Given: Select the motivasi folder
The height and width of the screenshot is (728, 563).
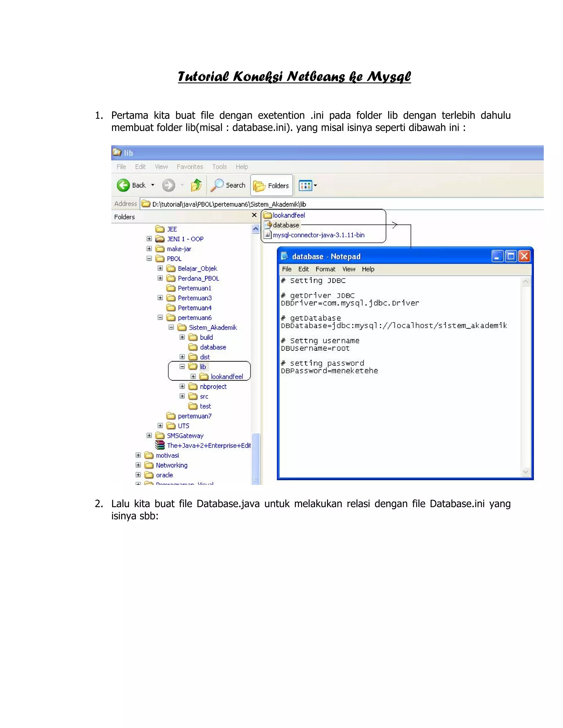Looking at the screenshot, I should point(162,455).
